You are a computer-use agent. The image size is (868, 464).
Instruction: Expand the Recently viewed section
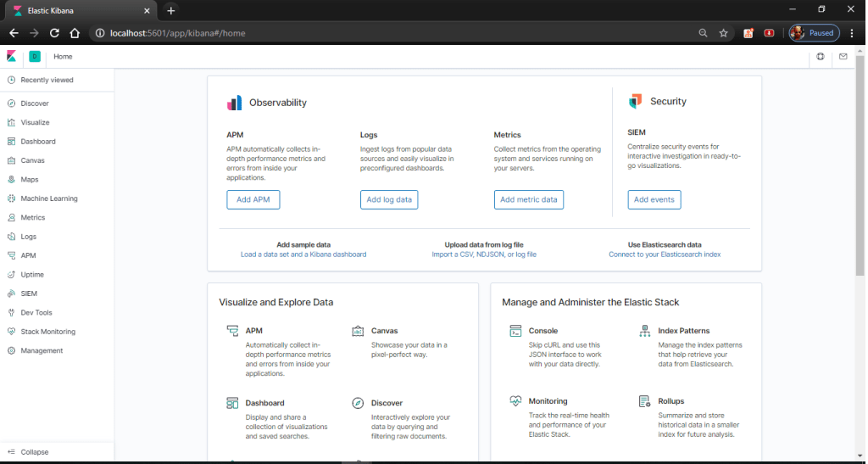tap(47, 80)
